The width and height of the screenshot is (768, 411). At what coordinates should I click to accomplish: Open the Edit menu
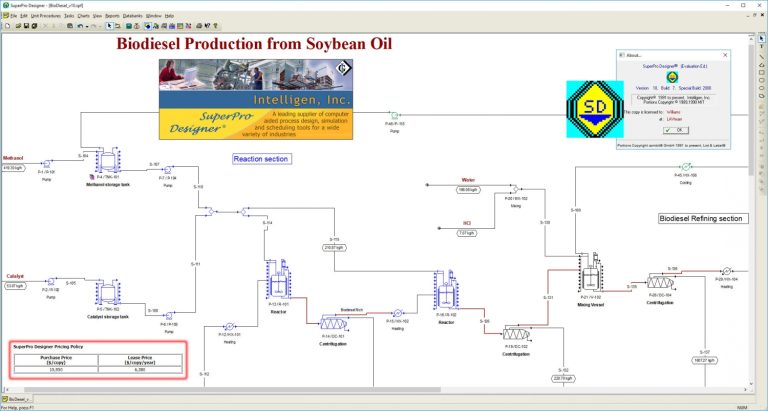tap(24, 16)
